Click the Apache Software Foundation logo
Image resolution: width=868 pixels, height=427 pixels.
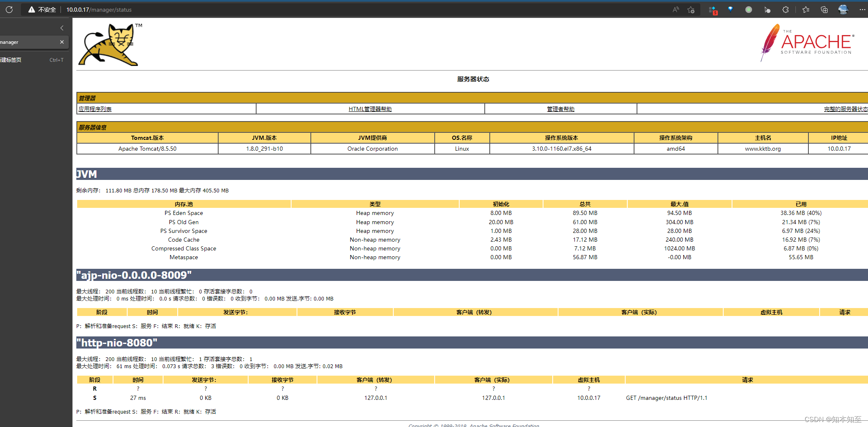(x=807, y=43)
